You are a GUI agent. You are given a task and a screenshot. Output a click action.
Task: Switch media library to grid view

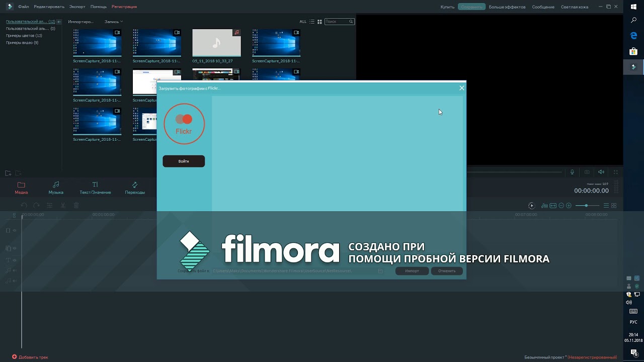click(x=319, y=22)
